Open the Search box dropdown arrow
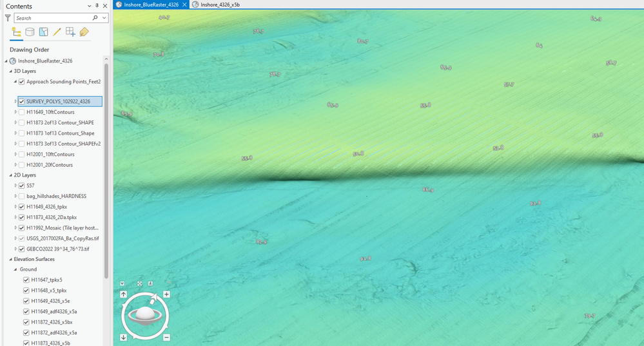Viewport: 644px width, 346px height. 104,17
